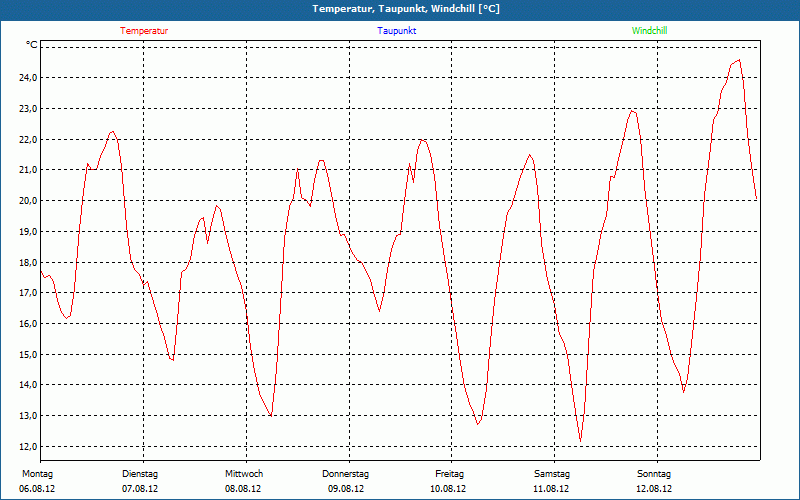This screenshot has height=500, width=800.
Task: Click the 15,0 y-axis value
Action: (x=28, y=354)
